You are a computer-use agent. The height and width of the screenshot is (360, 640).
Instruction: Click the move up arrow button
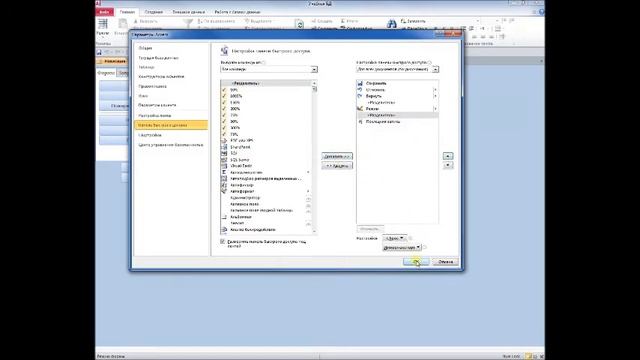(448, 156)
